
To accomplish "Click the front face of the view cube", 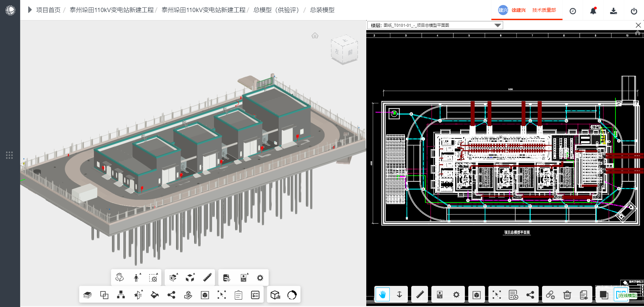I will 350,53.
